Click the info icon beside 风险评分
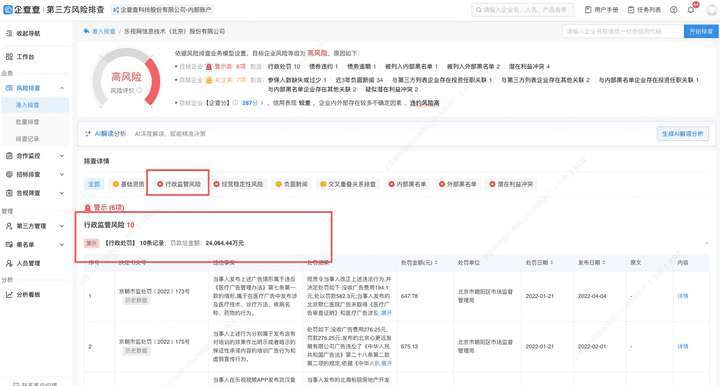The height and width of the screenshot is (386, 720). 139,90
